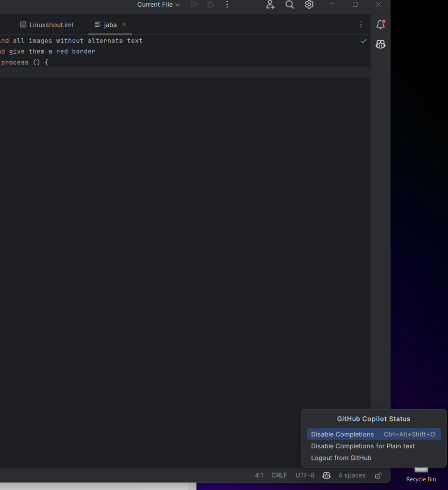Click the Code With Me user icon

tap(270, 4)
